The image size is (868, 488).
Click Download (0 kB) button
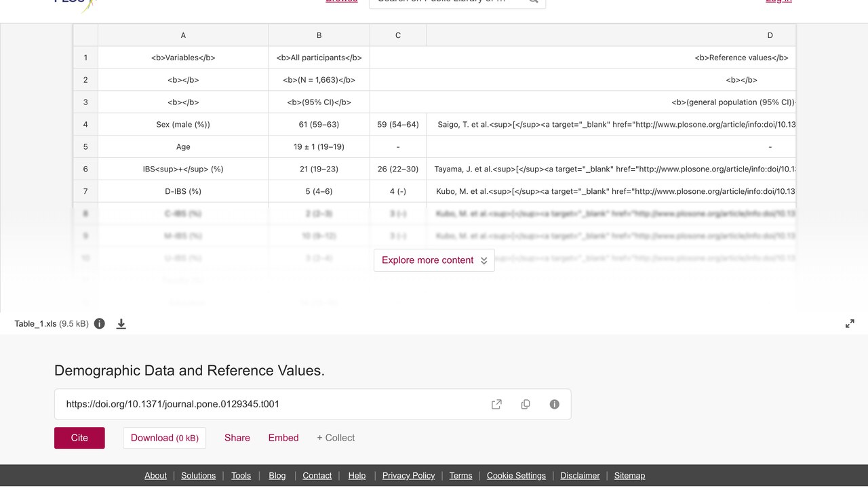tap(165, 438)
